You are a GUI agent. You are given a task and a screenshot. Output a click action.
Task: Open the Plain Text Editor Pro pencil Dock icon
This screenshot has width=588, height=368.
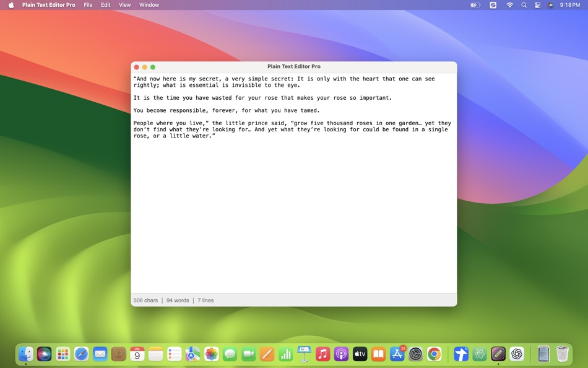click(498, 354)
